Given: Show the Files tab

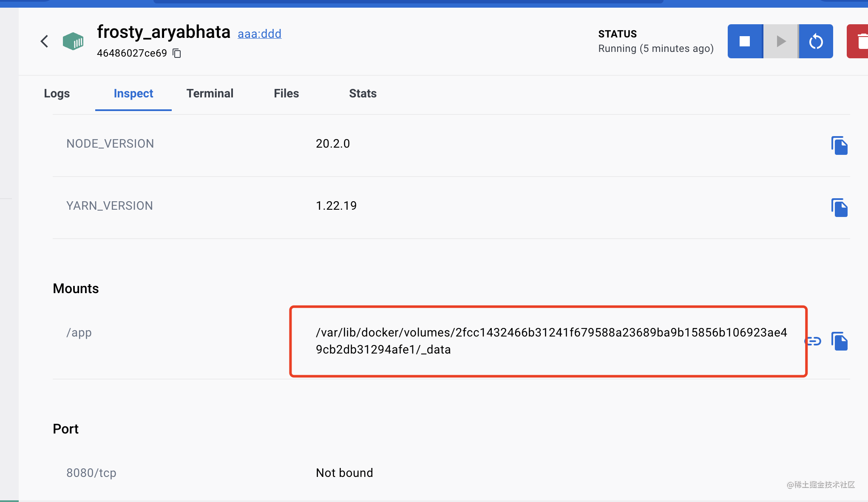Looking at the screenshot, I should click(286, 94).
